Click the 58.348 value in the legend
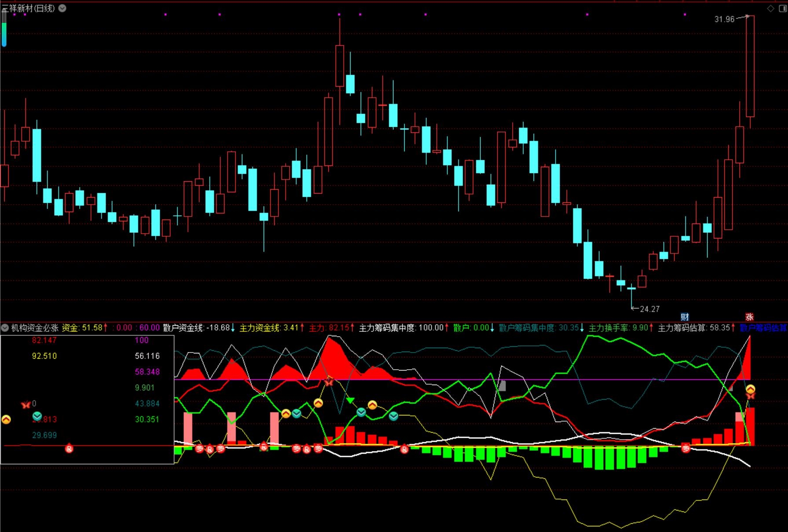 [x=147, y=372]
